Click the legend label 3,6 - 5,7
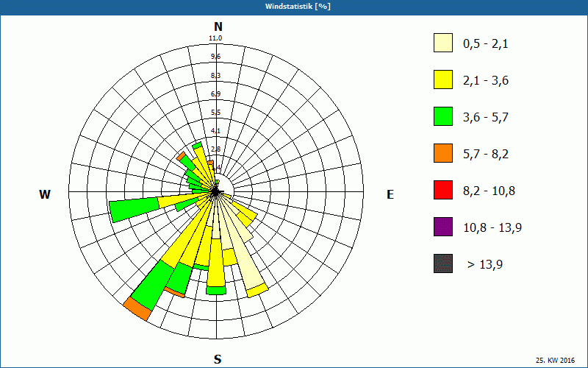The width and height of the screenshot is (588, 368). 486,118
